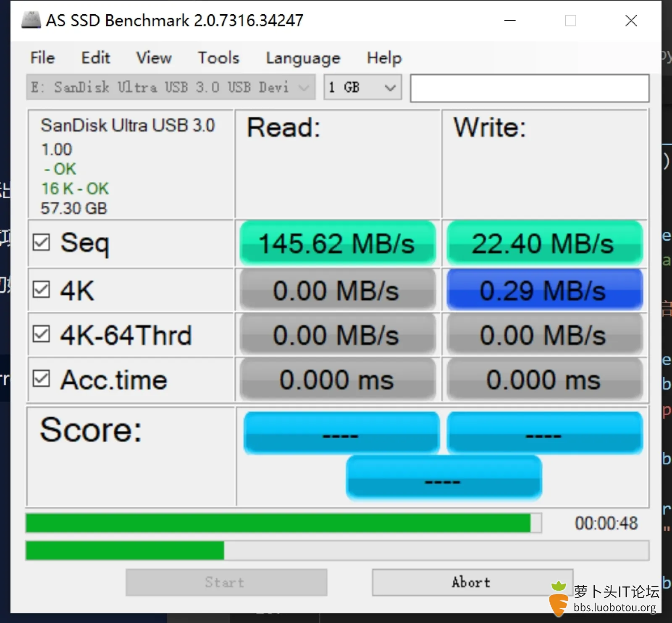
Task: Click the empty text field beside size dropdown
Action: [x=530, y=88]
